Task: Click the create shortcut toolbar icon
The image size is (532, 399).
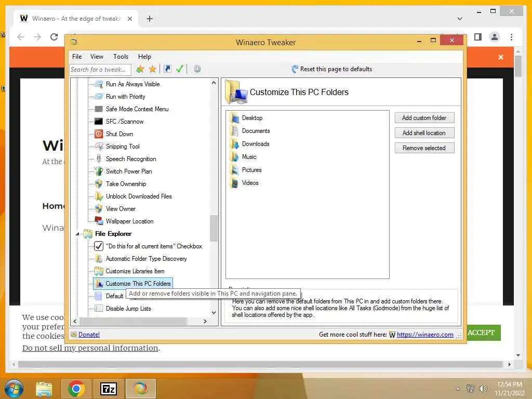Action: pos(167,69)
